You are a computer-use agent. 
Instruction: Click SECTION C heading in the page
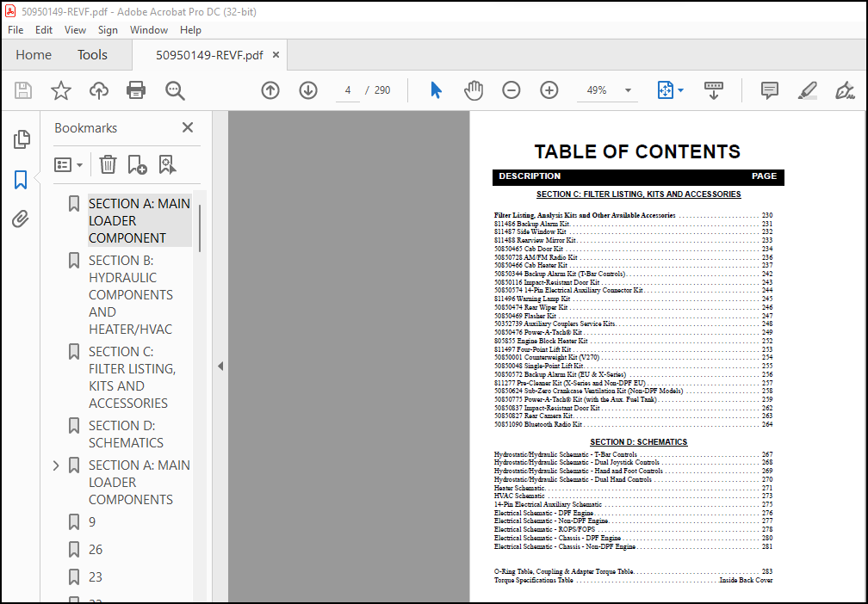point(638,194)
